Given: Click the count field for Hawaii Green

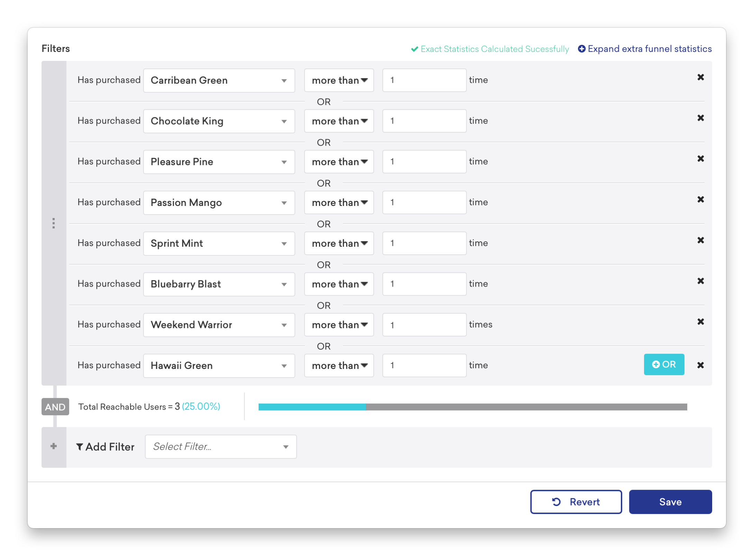Looking at the screenshot, I should [424, 365].
